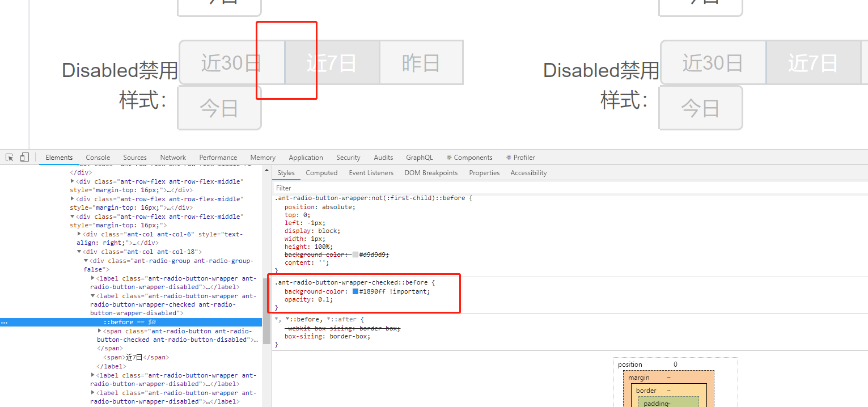The width and height of the screenshot is (868, 407).
Task: Click the Elements panel scrollbar up arrow
Action: pos(266,170)
